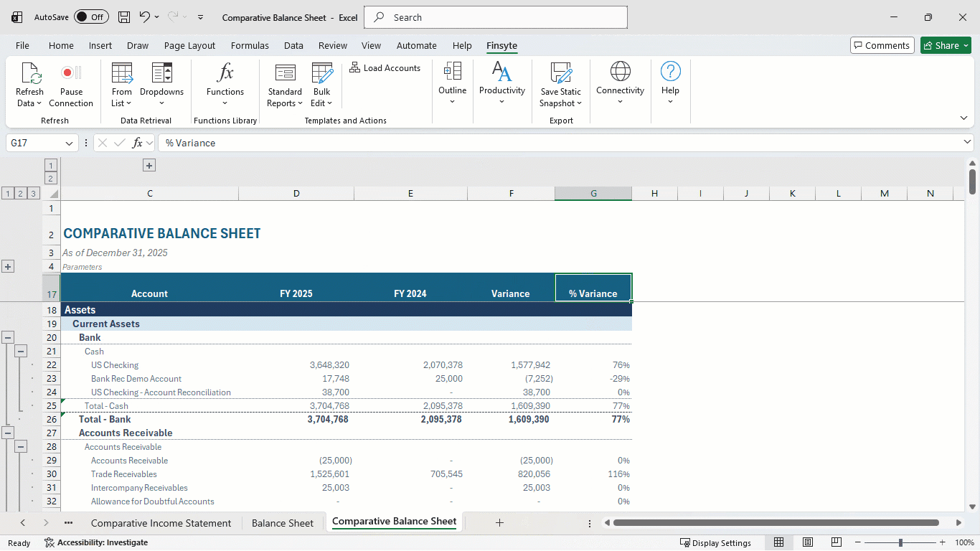This screenshot has height=551, width=980.
Task: Click the Save icon in title bar
Action: pos(124,17)
